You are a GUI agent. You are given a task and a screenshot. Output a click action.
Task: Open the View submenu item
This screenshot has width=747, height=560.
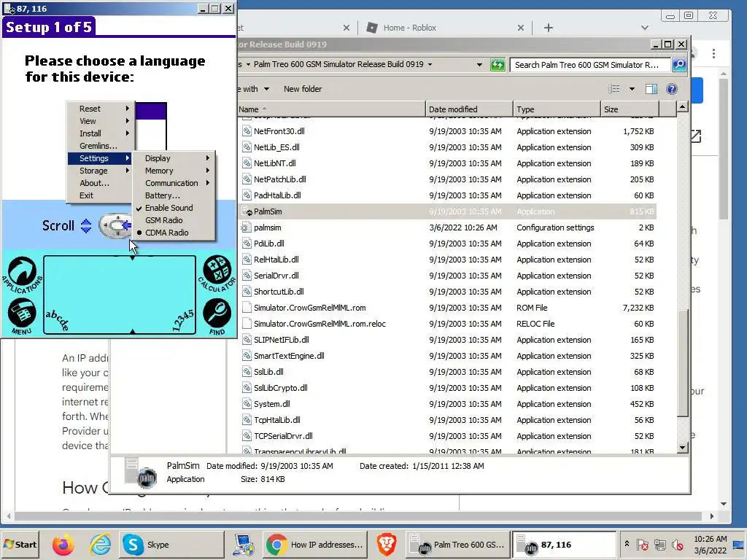tap(101, 122)
